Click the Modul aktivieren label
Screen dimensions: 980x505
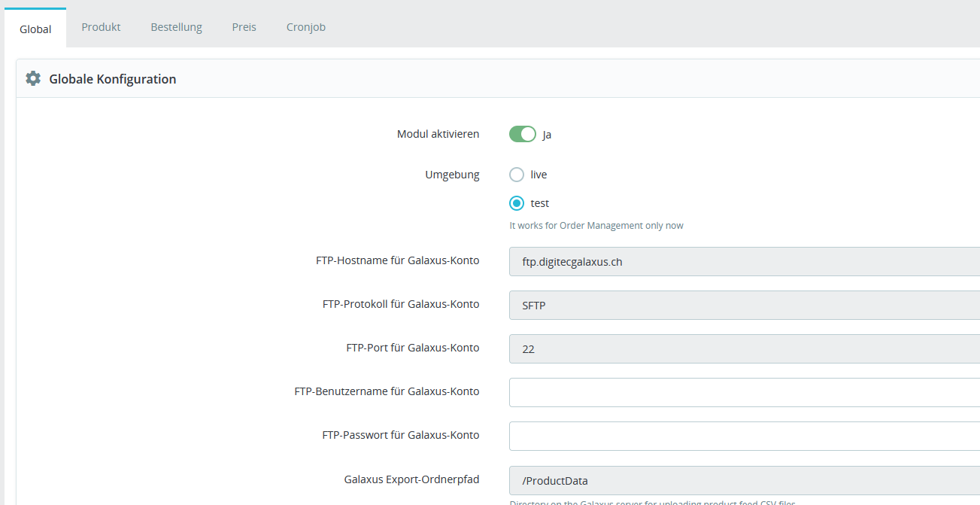(x=438, y=134)
